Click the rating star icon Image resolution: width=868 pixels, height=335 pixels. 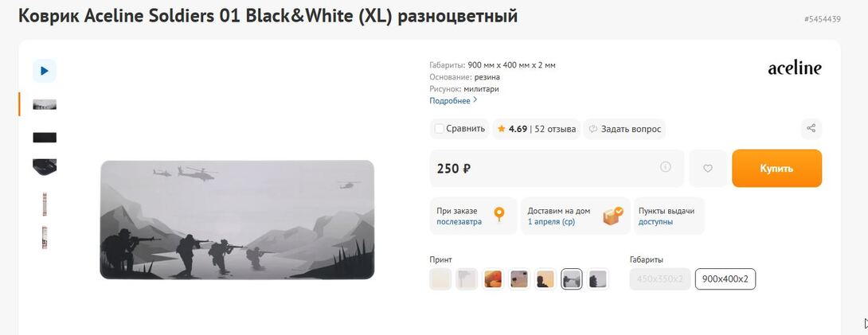(x=501, y=129)
